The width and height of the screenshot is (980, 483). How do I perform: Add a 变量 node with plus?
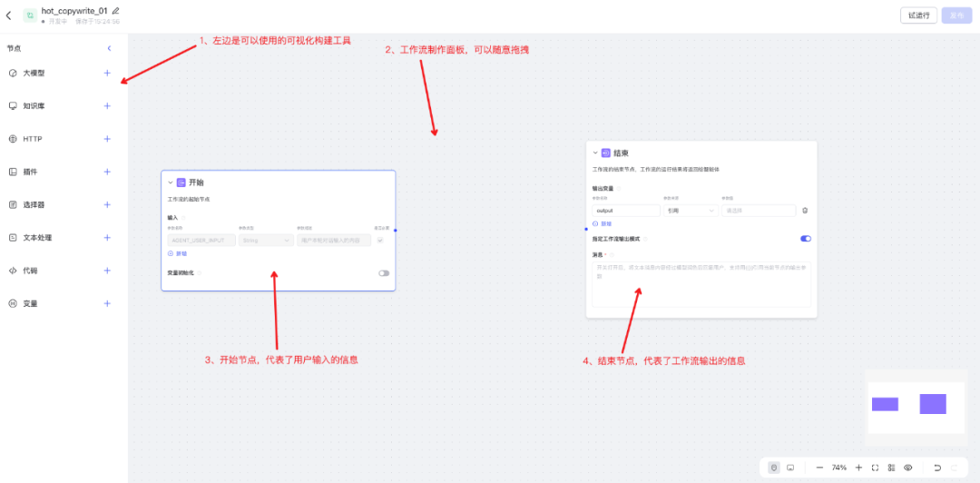[107, 303]
